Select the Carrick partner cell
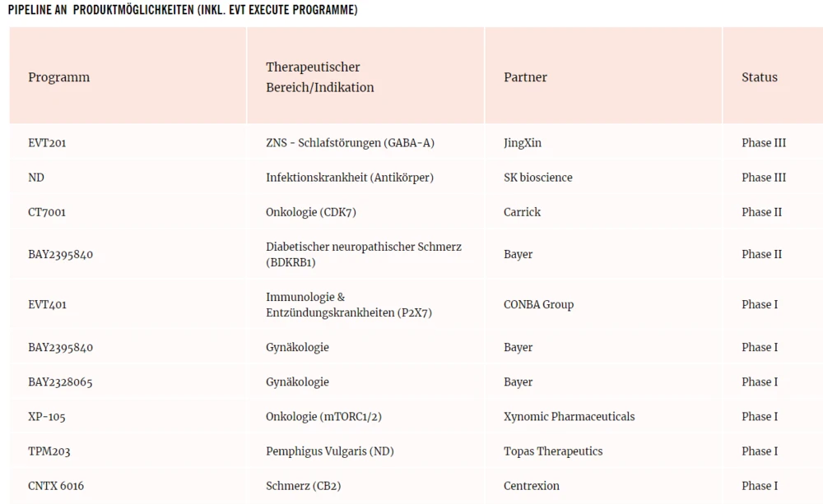The image size is (823, 504). point(522,212)
